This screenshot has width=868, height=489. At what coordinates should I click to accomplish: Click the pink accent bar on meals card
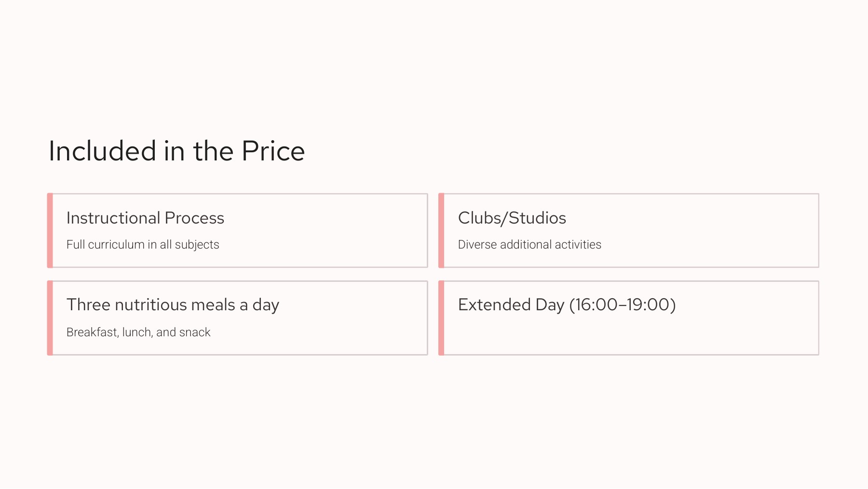coord(50,318)
